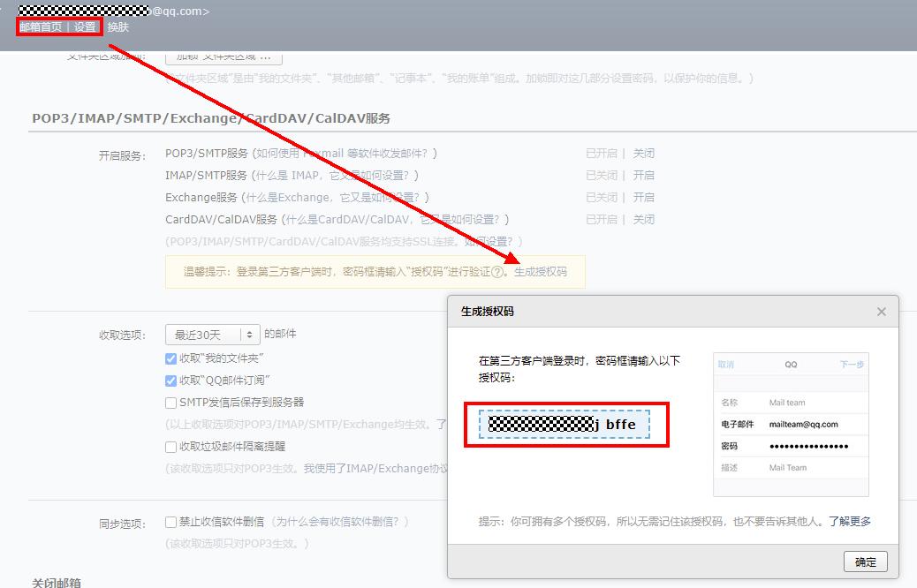The image size is (917, 588).
Task: Open the 设置 settings menu item
Action: click(83, 27)
